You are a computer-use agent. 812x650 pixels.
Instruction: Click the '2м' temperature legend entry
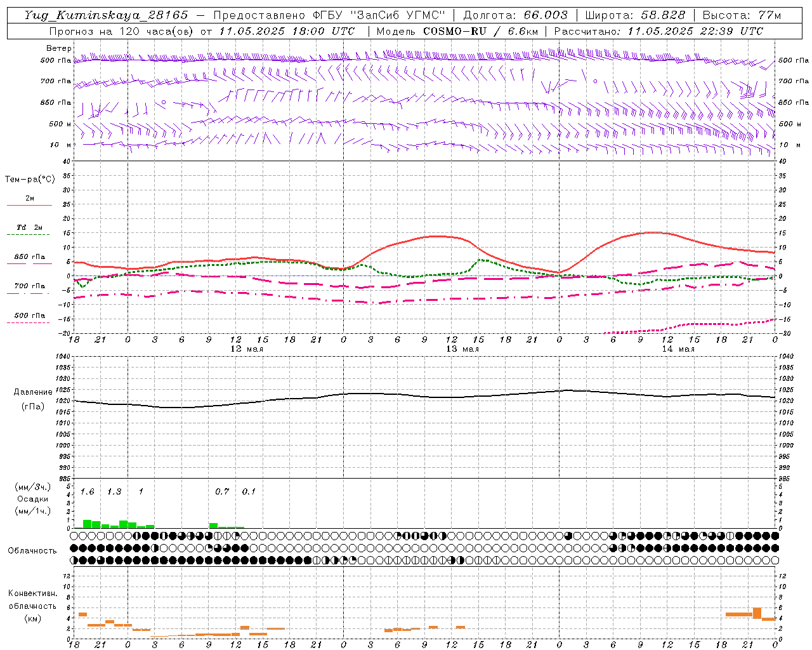coord(30,199)
